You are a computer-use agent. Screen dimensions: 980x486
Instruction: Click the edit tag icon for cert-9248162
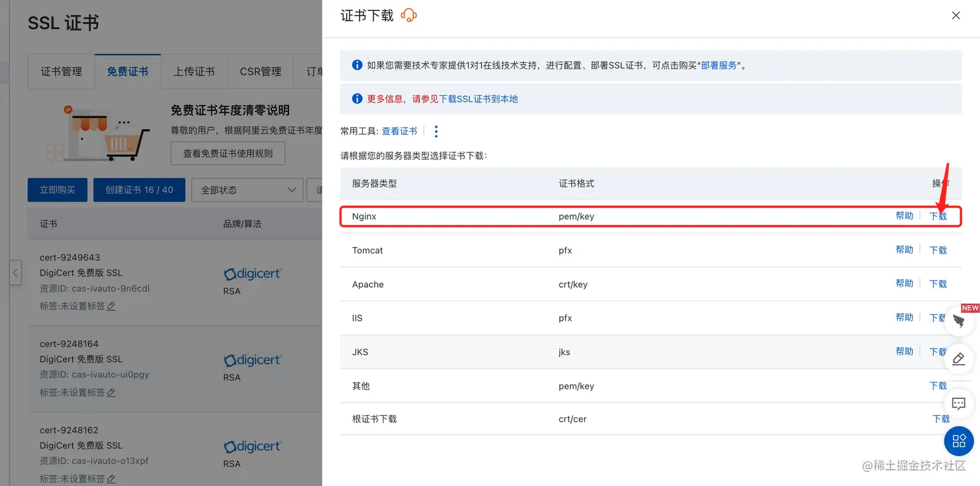tap(111, 479)
